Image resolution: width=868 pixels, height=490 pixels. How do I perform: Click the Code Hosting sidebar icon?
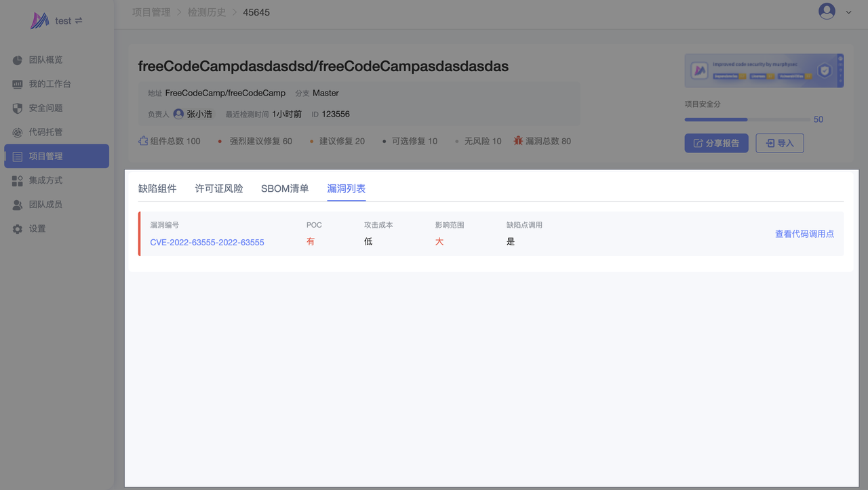click(18, 132)
